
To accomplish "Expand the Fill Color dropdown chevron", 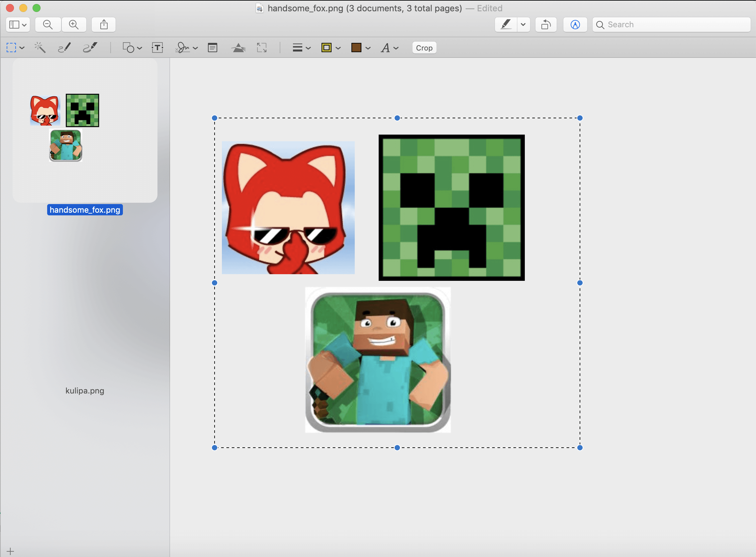I will coord(368,48).
